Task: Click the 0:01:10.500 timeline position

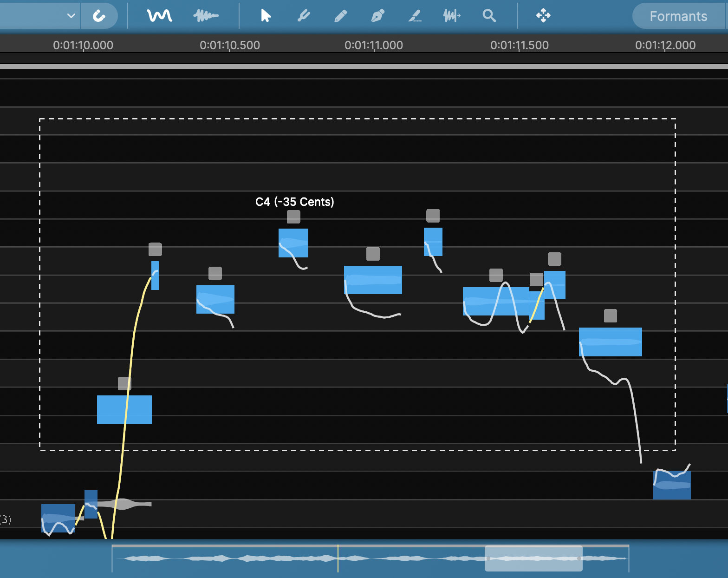Action: [230, 46]
